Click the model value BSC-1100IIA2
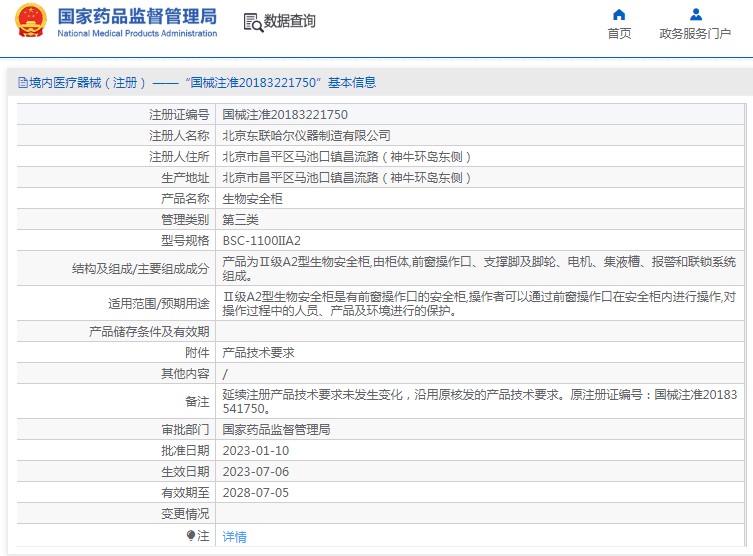This screenshot has width=753, height=556. click(x=261, y=241)
